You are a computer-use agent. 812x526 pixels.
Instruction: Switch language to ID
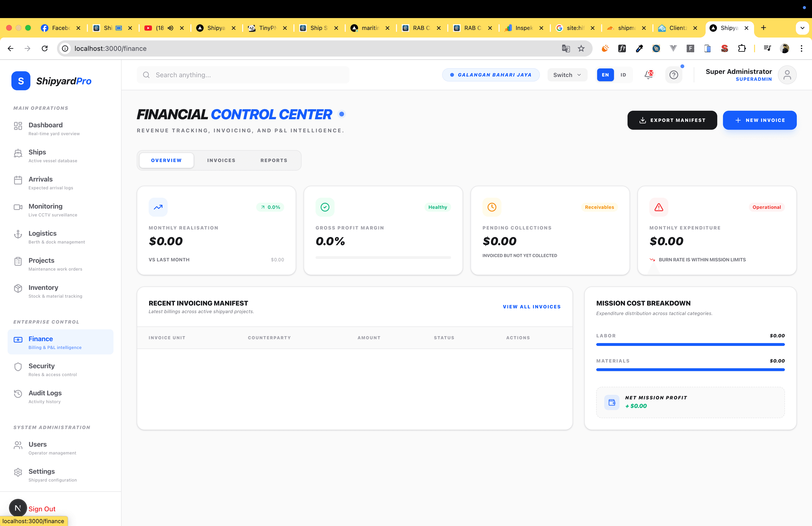[623, 75]
